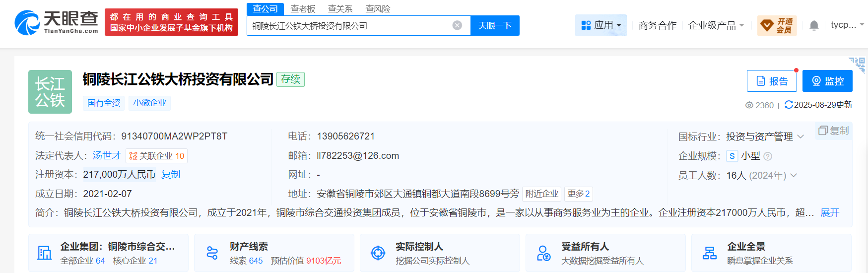Viewport: 868px width, 273px height.
Task: Click the 复制 button at info panel corner
Action: [834, 131]
